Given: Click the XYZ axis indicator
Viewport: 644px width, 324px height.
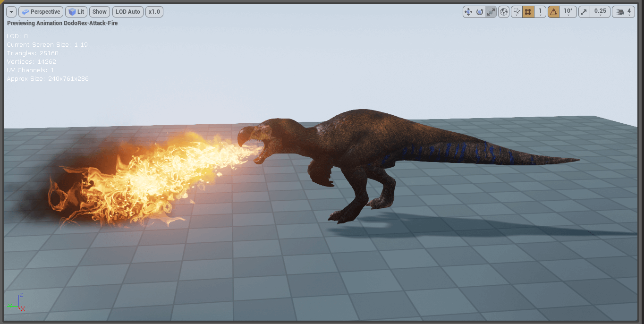Looking at the screenshot, I should click(16, 302).
